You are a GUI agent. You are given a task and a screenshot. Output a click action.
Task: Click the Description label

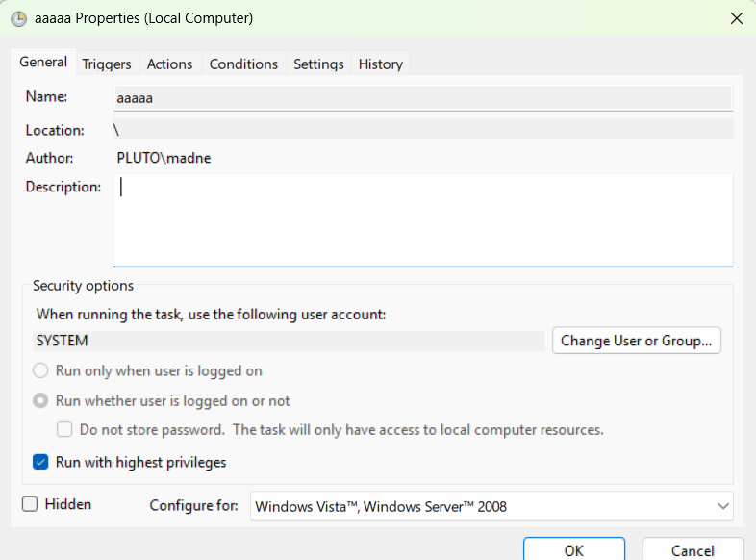[63, 188]
